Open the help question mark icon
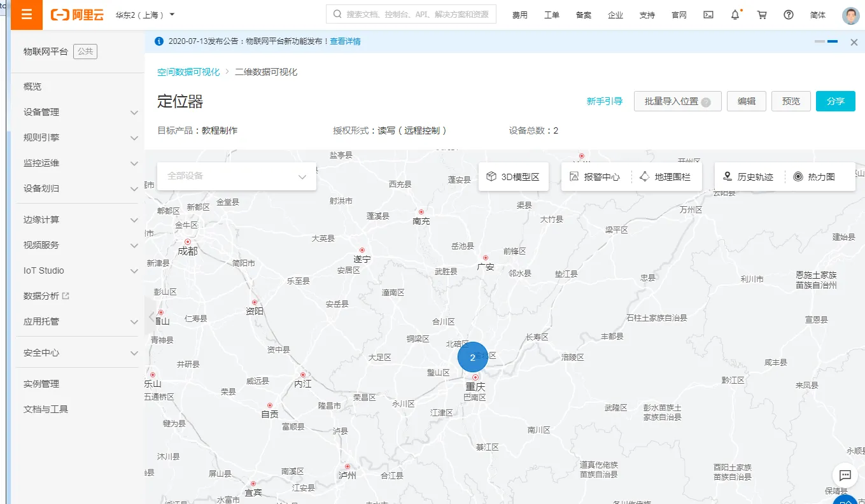This screenshot has width=865, height=504. tap(789, 15)
